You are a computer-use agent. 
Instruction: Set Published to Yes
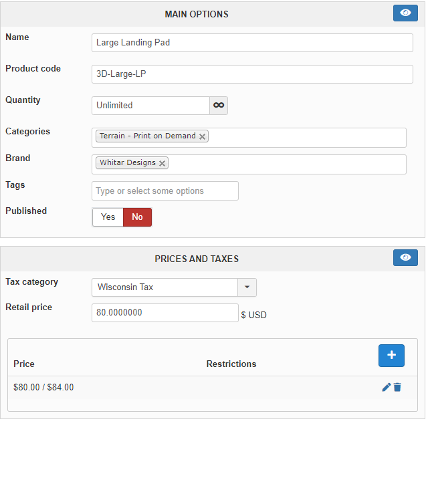[x=108, y=217]
